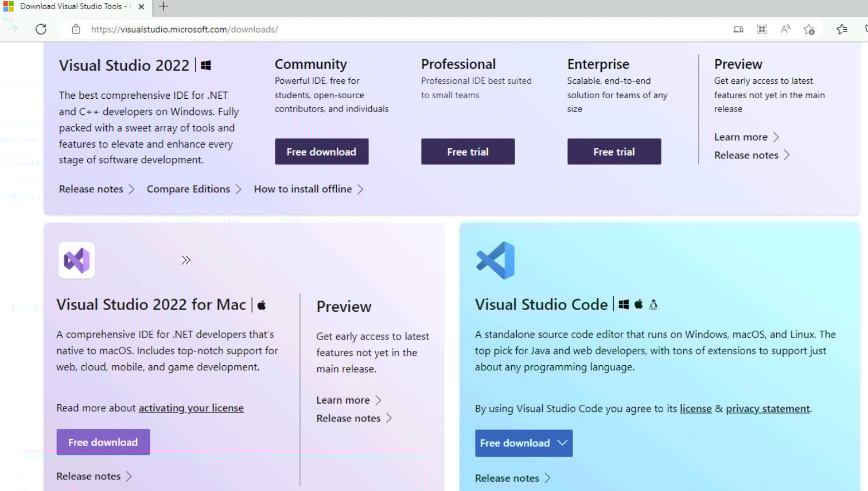Open How to install offline link

[309, 189]
